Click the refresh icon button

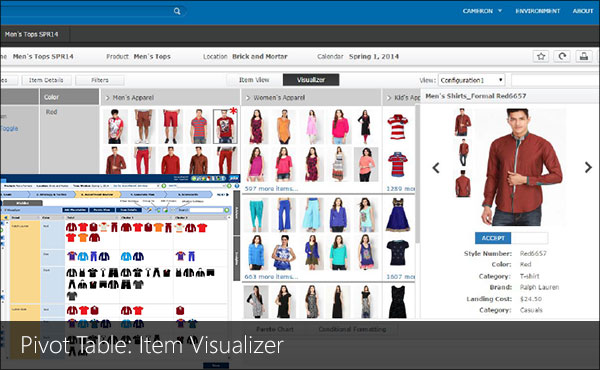point(562,57)
